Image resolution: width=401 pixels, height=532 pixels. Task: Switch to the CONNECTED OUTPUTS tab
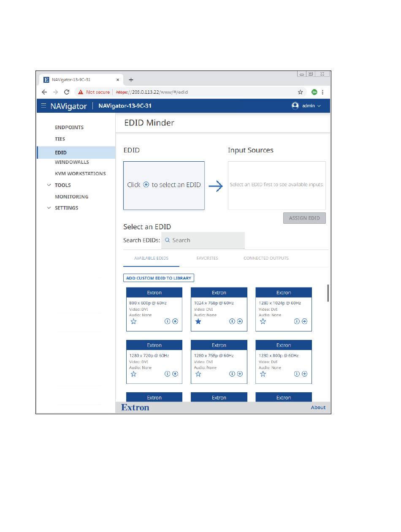pyautogui.click(x=266, y=258)
